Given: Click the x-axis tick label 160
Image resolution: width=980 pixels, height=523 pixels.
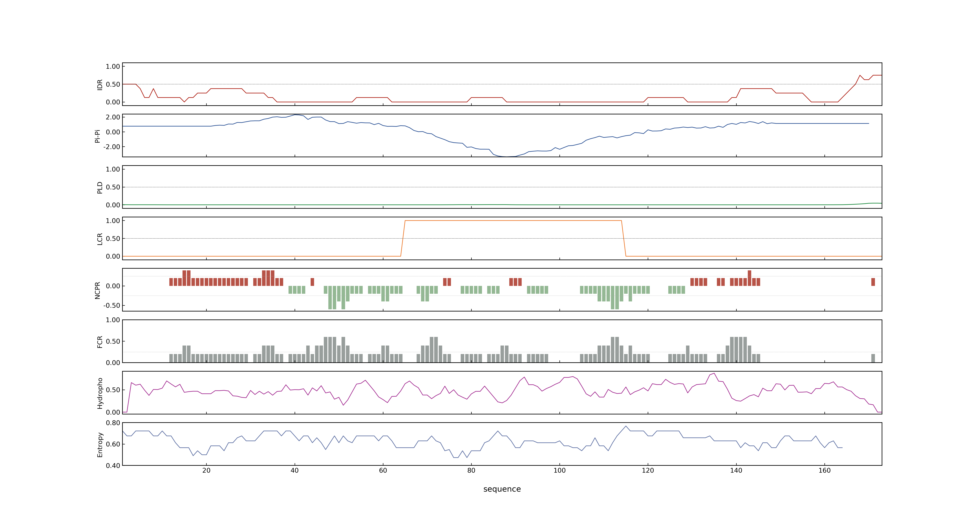Looking at the screenshot, I should click(824, 470).
